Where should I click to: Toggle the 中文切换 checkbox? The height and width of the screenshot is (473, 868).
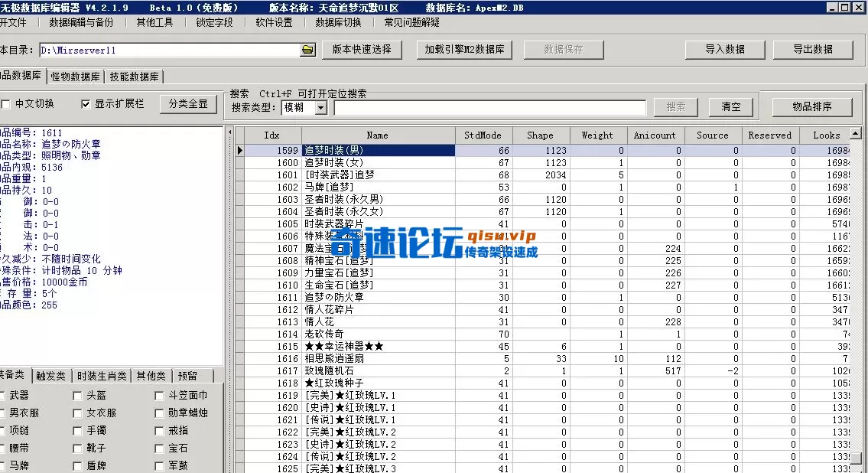(6, 104)
